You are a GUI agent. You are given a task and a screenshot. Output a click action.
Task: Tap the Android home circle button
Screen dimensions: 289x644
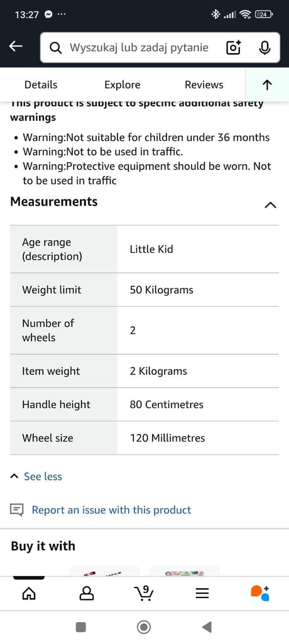pyautogui.click(x=144, y=627)
